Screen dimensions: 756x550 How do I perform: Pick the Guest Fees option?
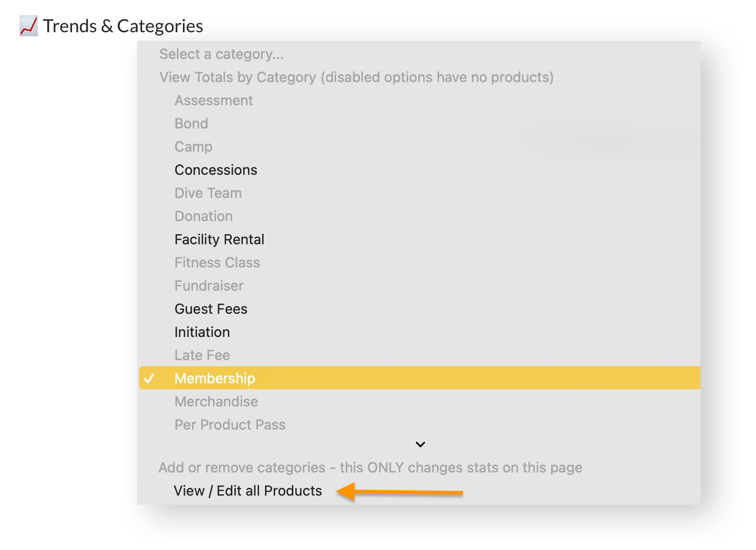pyautogui.click(x=211, y=309)
